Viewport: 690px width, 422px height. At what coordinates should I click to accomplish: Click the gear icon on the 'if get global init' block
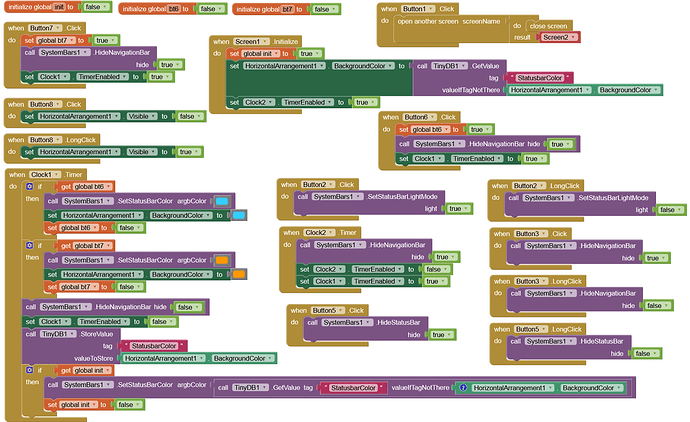point(29,371)
